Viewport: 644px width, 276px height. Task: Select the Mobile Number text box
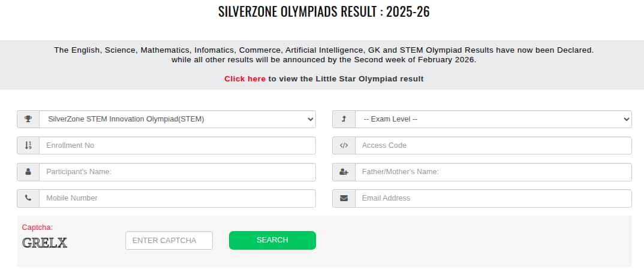[177, 198]
